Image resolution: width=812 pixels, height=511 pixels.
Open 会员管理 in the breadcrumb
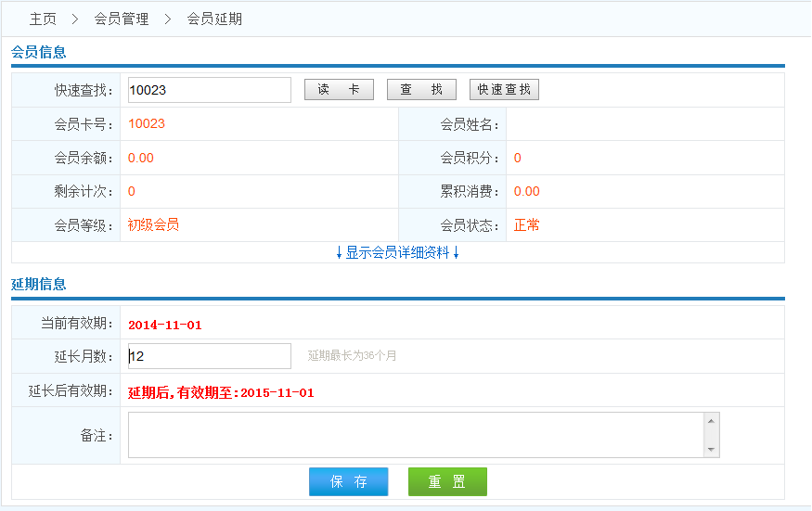122,19
